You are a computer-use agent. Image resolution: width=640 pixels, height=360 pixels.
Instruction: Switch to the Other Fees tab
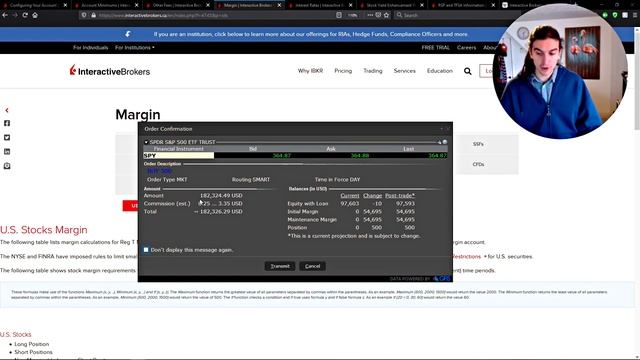pos(176,5)
